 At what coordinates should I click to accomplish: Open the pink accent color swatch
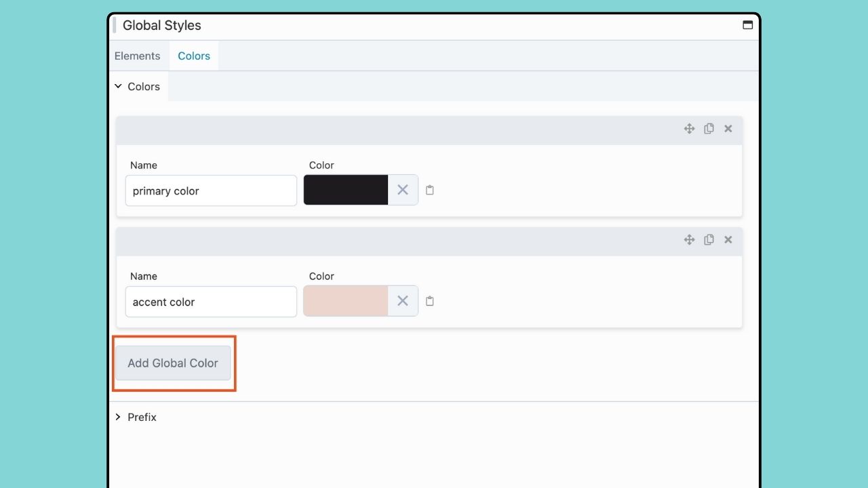(346, 302)
